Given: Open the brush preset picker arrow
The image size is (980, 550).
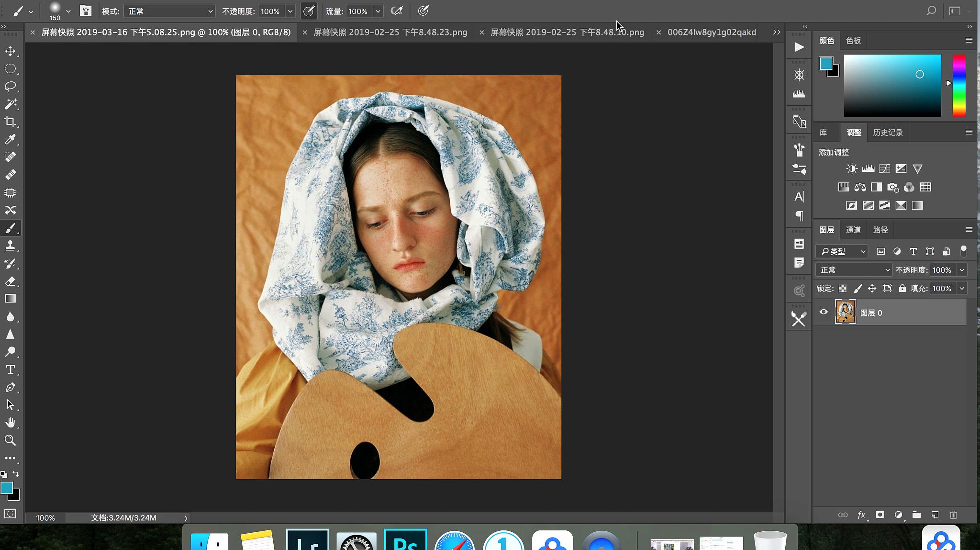Looking at the screenshot, I should [x=68, y=11].
